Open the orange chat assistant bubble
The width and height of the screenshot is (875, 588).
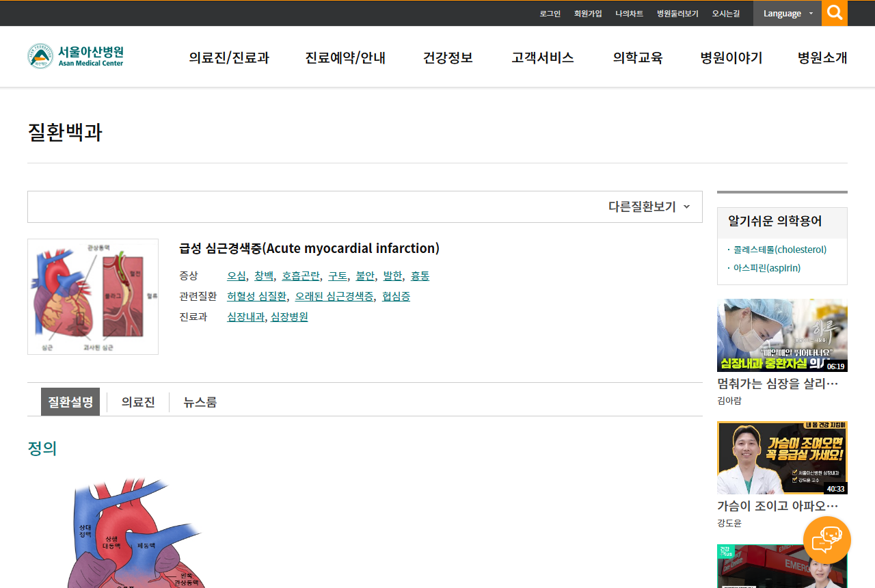coord(827,540)
